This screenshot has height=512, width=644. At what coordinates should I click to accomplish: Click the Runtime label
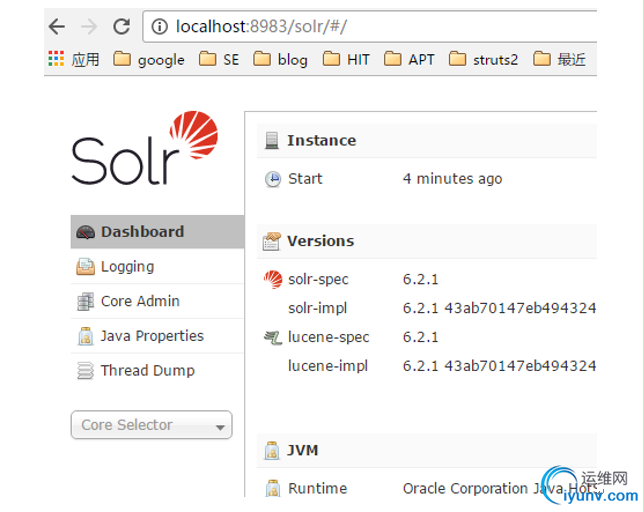317,489
